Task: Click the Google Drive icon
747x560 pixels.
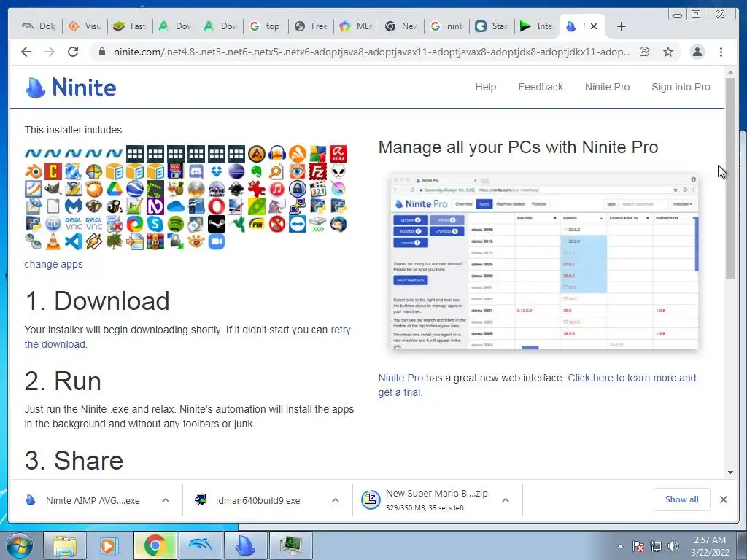Action: (115, 189)
